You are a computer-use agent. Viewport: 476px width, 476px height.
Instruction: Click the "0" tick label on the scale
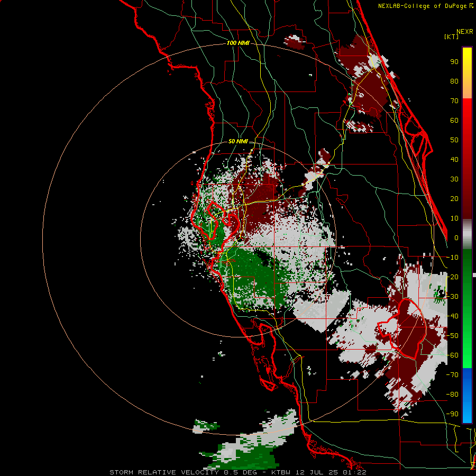[456, 238]
